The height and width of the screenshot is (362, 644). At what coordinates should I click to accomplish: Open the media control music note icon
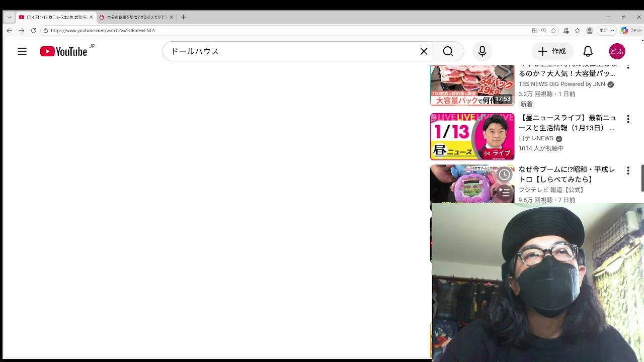566,31
